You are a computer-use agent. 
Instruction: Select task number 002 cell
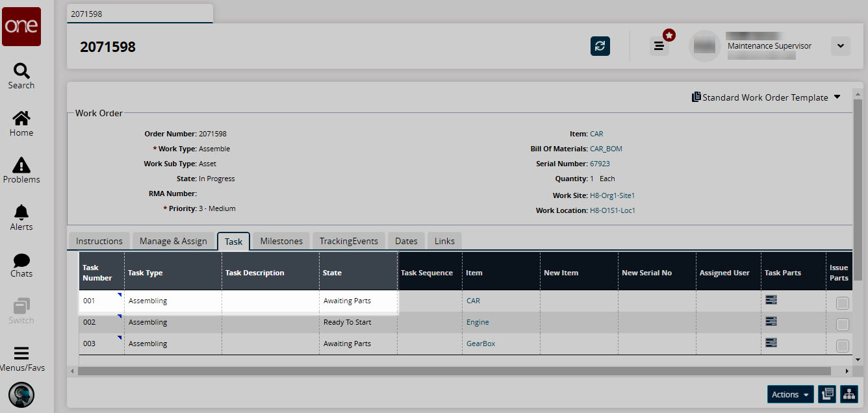click(x=101, y=322)
